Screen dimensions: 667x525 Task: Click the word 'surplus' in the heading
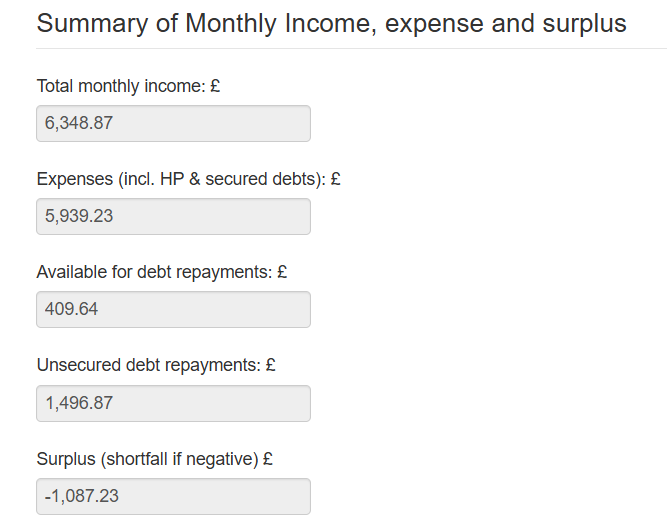(583, 24)
